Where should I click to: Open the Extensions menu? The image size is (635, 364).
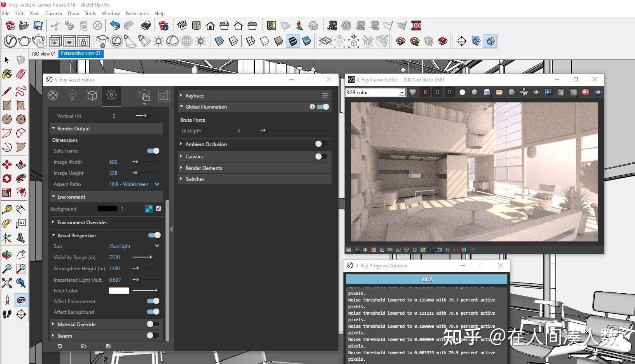point(137,13)
